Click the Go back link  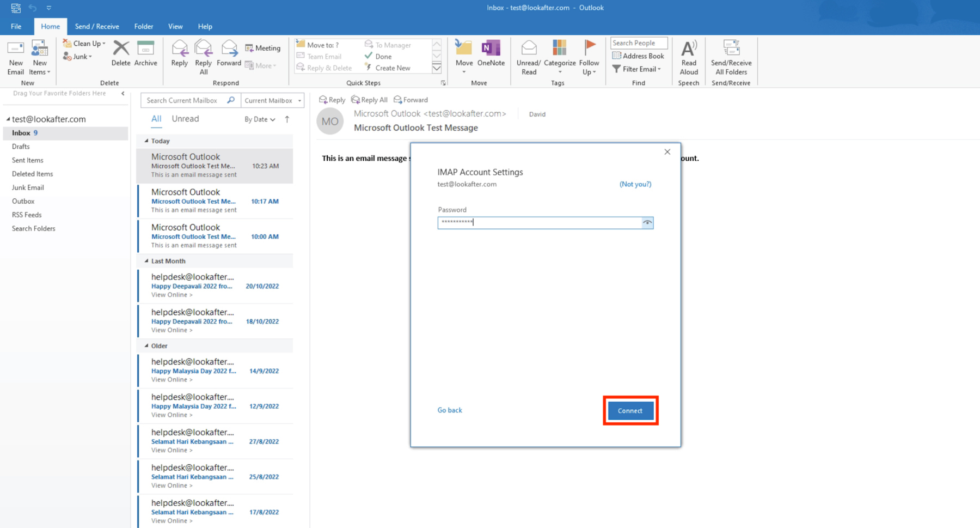pos(450,410)
